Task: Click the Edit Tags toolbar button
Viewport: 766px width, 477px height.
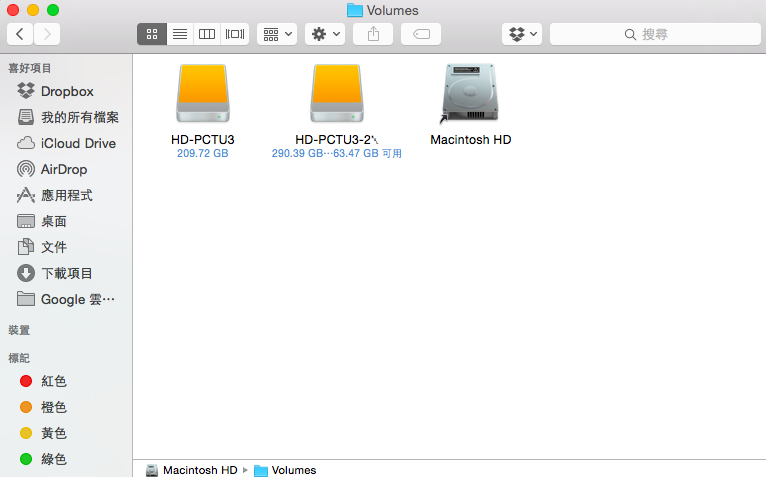Action: (421, 34)
